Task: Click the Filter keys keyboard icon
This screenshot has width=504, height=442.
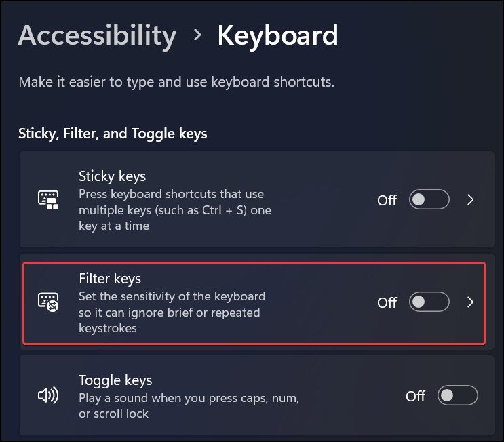Action: pos(48,302)
